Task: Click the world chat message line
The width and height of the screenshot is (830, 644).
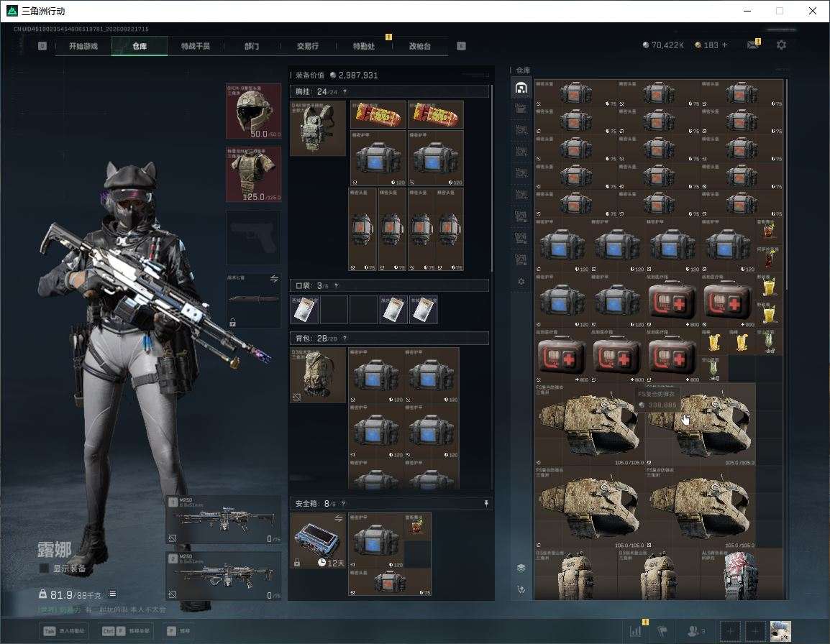Action: point(101,609)
